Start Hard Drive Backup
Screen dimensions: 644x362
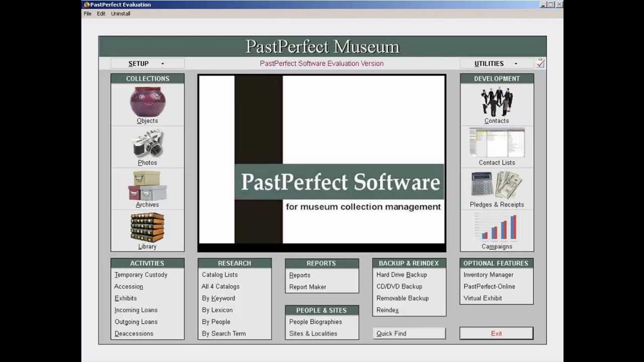[401, 275]
